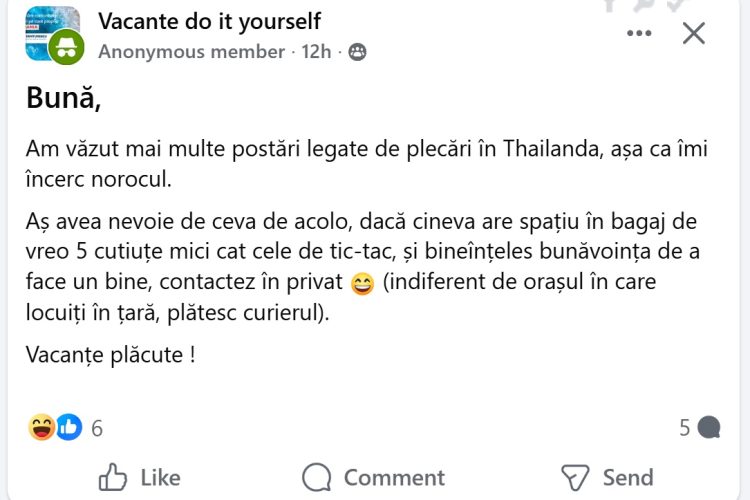Click the speech bubble icon in the Comment button
Viewport: 750px width, 500px height.
(x=317, y=477)
